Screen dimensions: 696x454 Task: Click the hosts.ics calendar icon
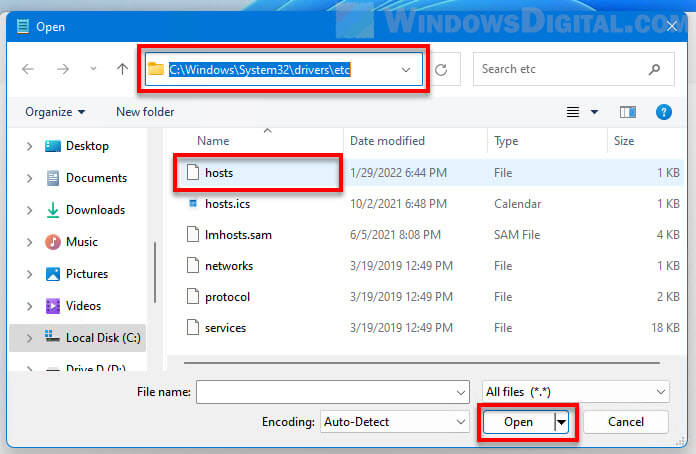pos(193,203)
